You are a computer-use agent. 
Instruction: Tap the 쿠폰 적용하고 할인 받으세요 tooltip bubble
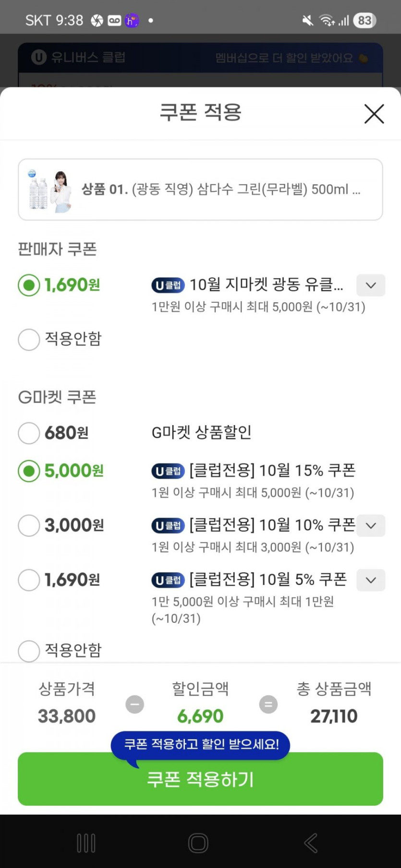[x=201, y=744]
